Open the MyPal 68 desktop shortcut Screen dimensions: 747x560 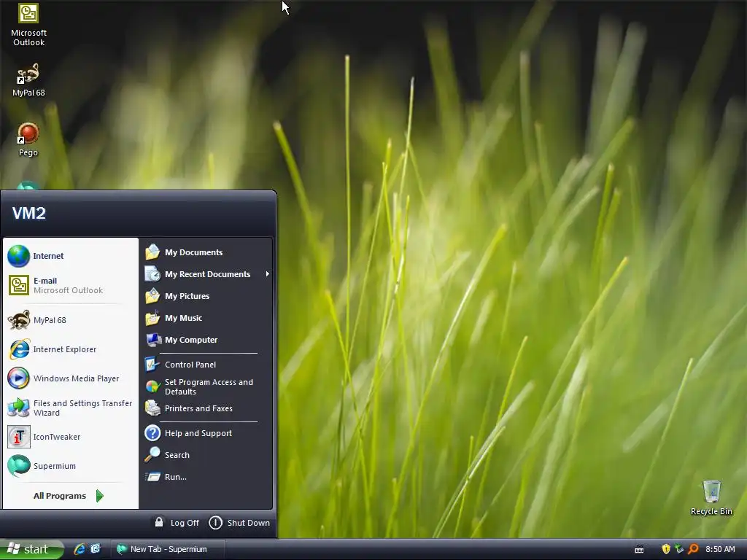pyautogui.click(x=28, y=80)
